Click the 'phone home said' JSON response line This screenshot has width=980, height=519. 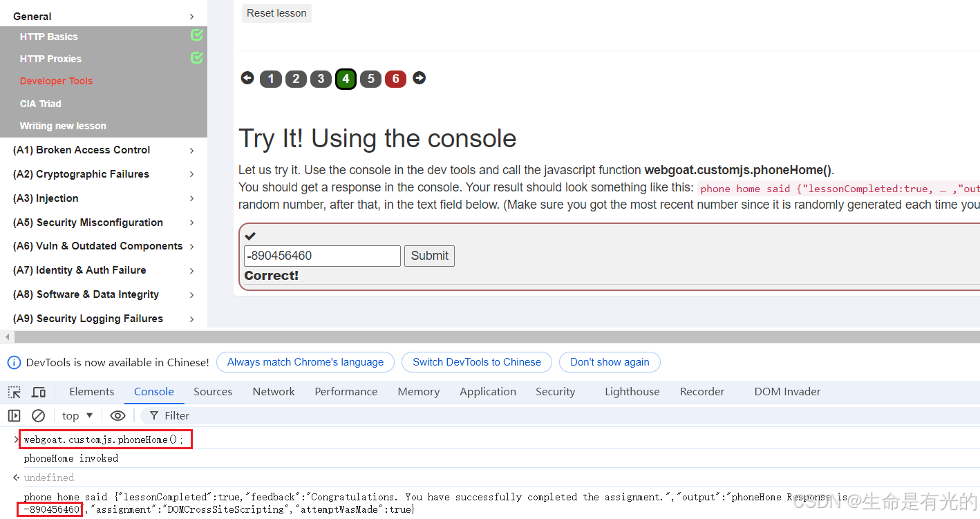[435, 503]
